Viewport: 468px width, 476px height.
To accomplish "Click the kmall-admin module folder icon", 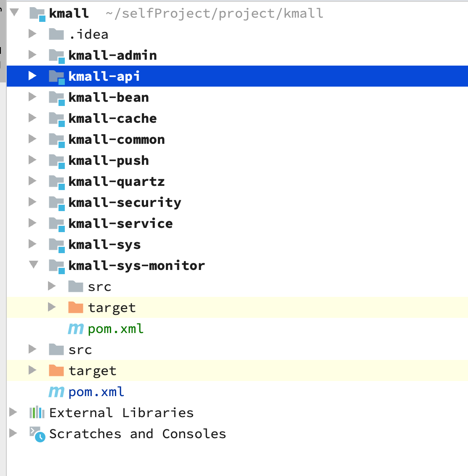I will click(x=56, y=56).
